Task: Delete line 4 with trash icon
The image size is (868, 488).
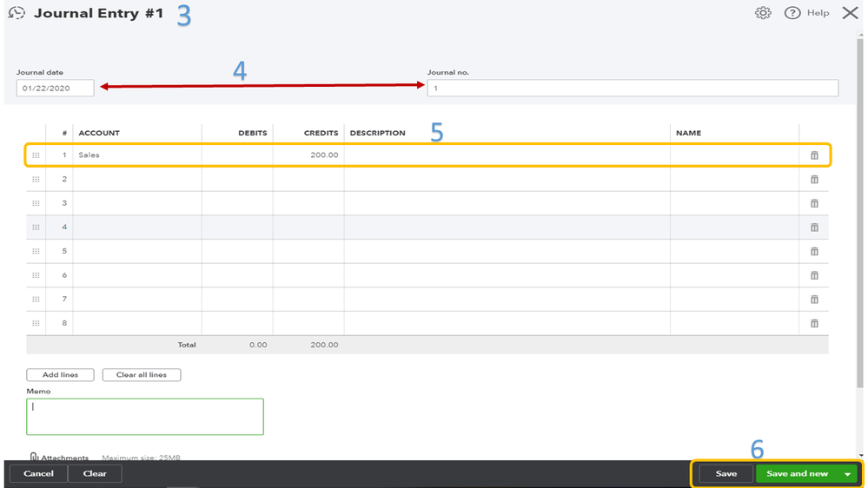Action: 814,228
